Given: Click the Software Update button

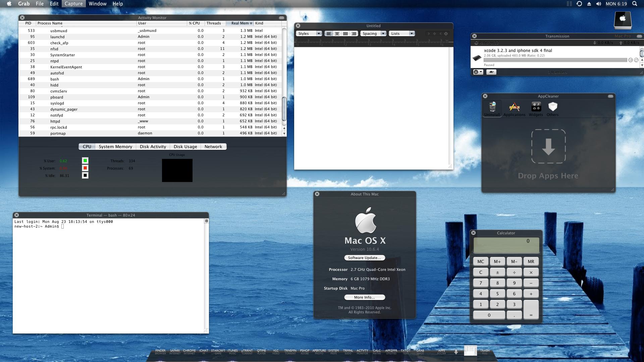Looking at the screenshot, I should 364,258.
